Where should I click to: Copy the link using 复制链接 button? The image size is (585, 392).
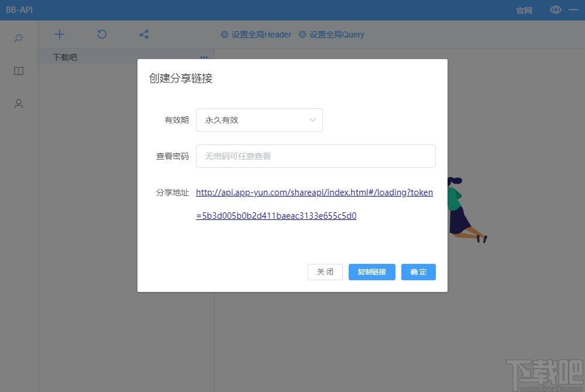pos(371,271)
